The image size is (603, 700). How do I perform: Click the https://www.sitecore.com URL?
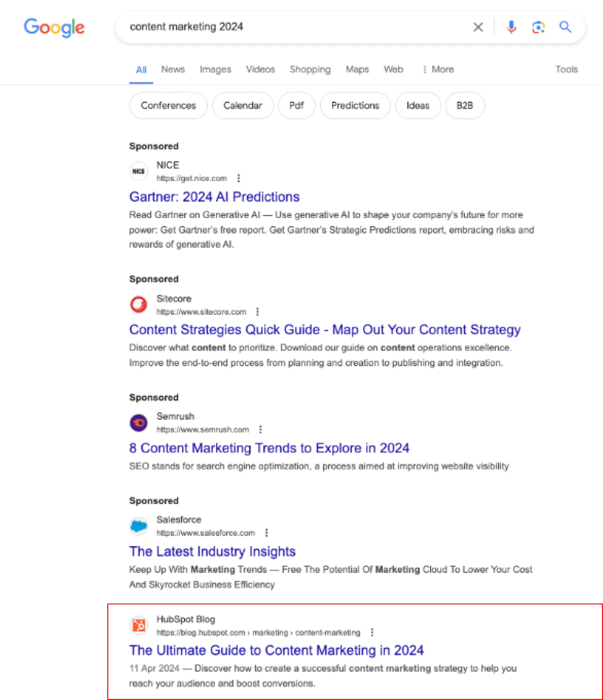[201, 312]
